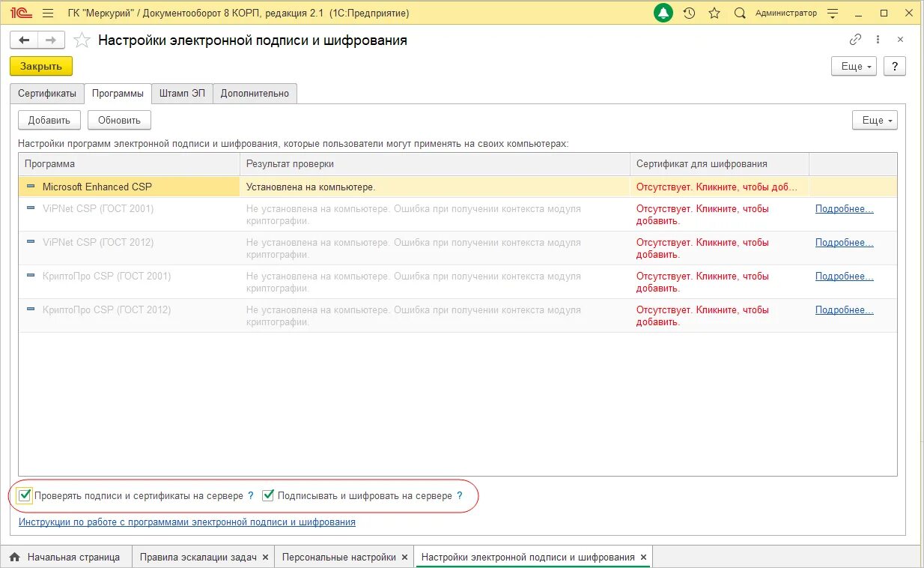Close the Правила эскалации задач tab
The width and height of the screenshot is (924, 568).
click(267, 558)
